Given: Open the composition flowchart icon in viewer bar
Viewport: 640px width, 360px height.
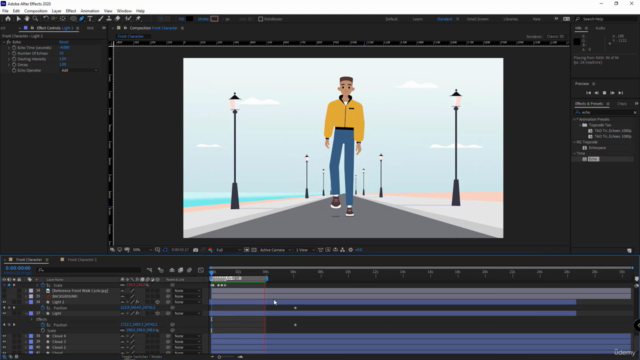Looking at the screenshot, I should (342, 250).
